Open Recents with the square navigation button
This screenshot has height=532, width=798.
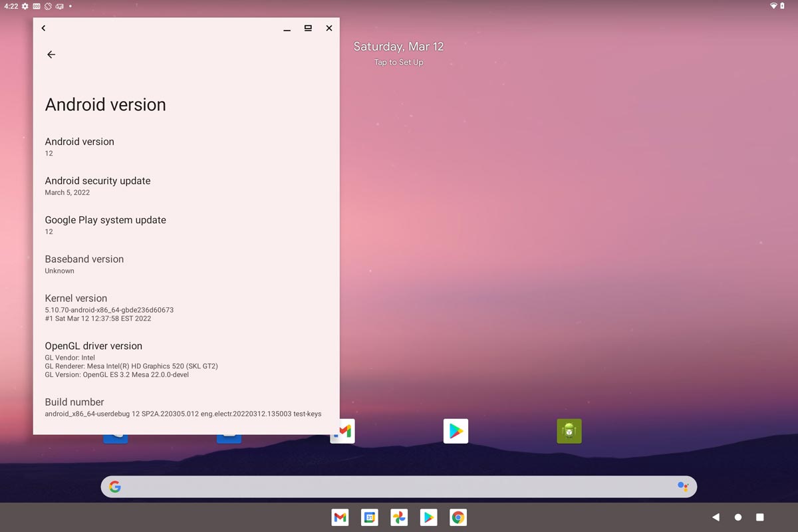[759, 517]
